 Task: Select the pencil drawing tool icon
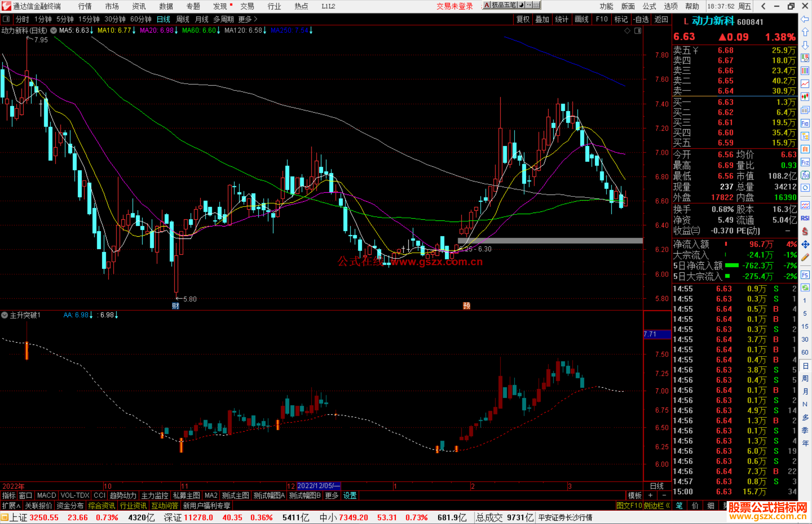click(805, 257)
